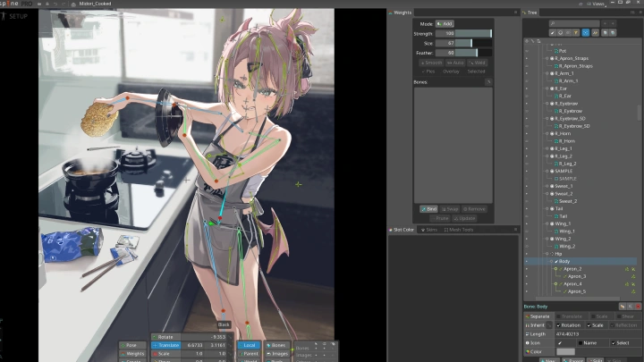Click the bone Length value field
644x362 pixels.
pyautogui.click(x=597, y=334)
